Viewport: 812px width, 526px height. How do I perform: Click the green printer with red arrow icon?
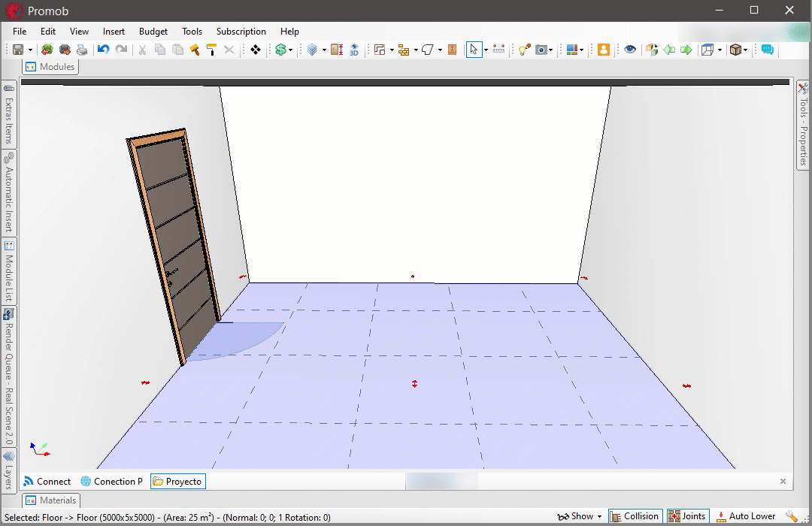47,50
